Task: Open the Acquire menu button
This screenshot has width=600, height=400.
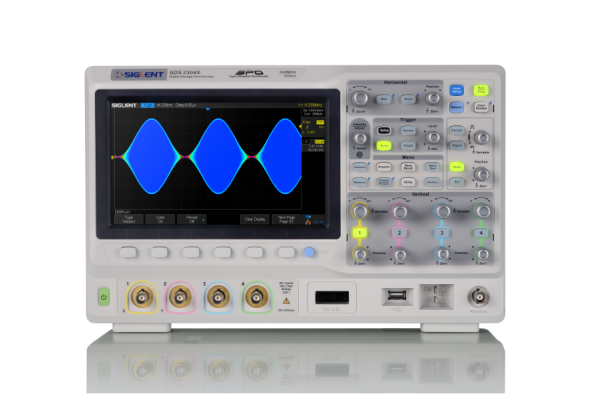Action: click(x=384, y=167)
